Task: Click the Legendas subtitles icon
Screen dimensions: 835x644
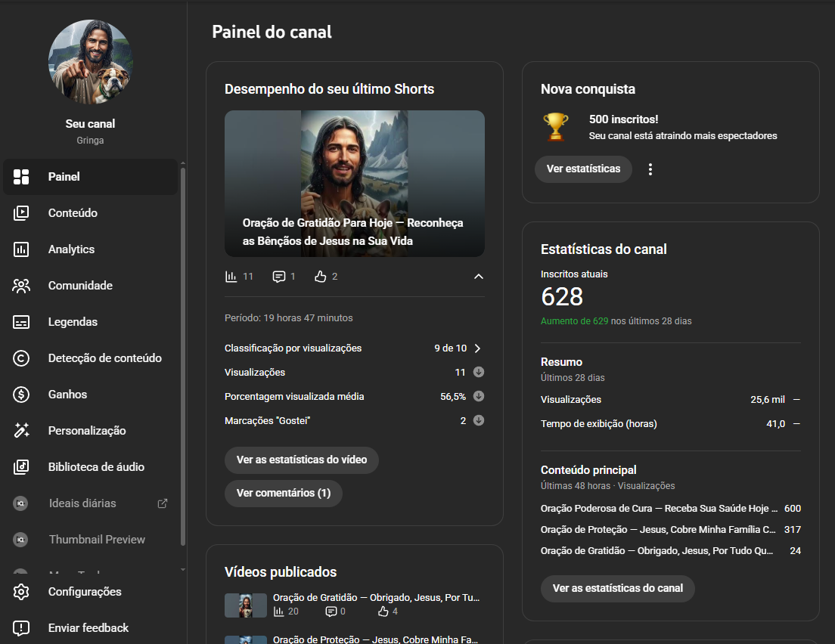Action: click(20, 322)
